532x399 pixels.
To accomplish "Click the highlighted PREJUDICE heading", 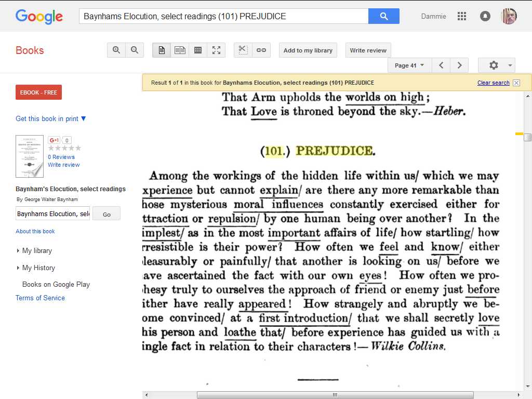I will click(334, 151).
